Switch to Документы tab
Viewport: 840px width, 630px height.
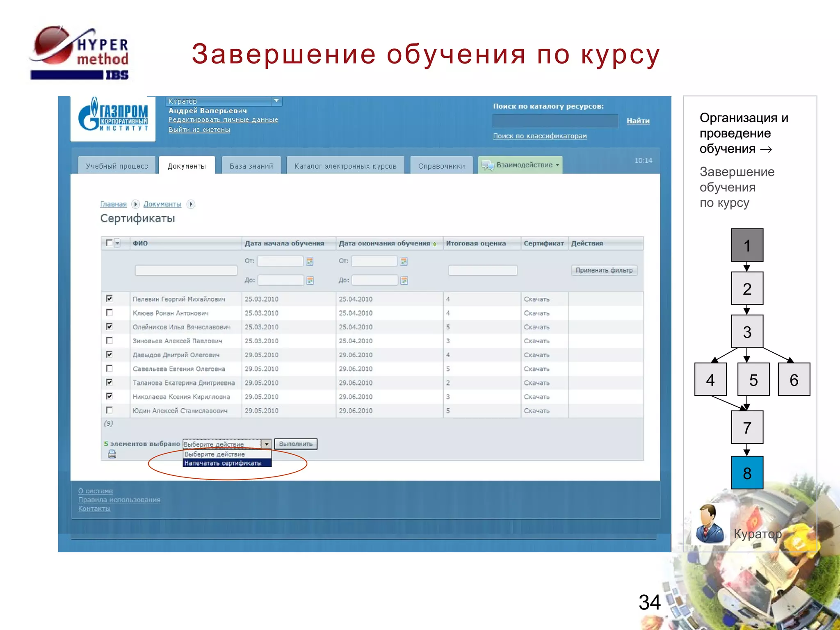(187, 166)
